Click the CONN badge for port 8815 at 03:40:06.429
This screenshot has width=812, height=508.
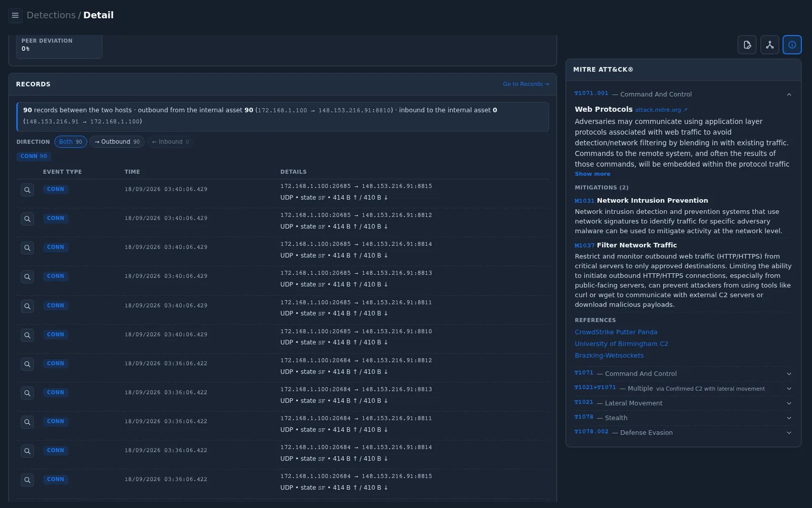click(55, 189)
